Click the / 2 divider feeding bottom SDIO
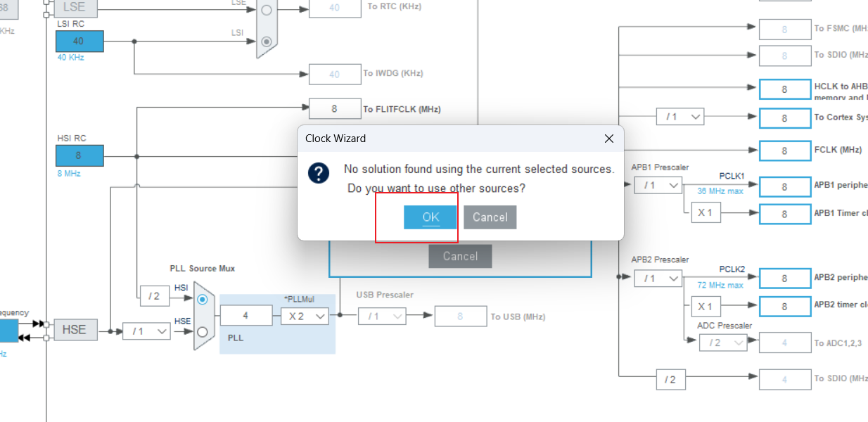The image size is (868, 422). pyautogui.click(x=670, y=379)
